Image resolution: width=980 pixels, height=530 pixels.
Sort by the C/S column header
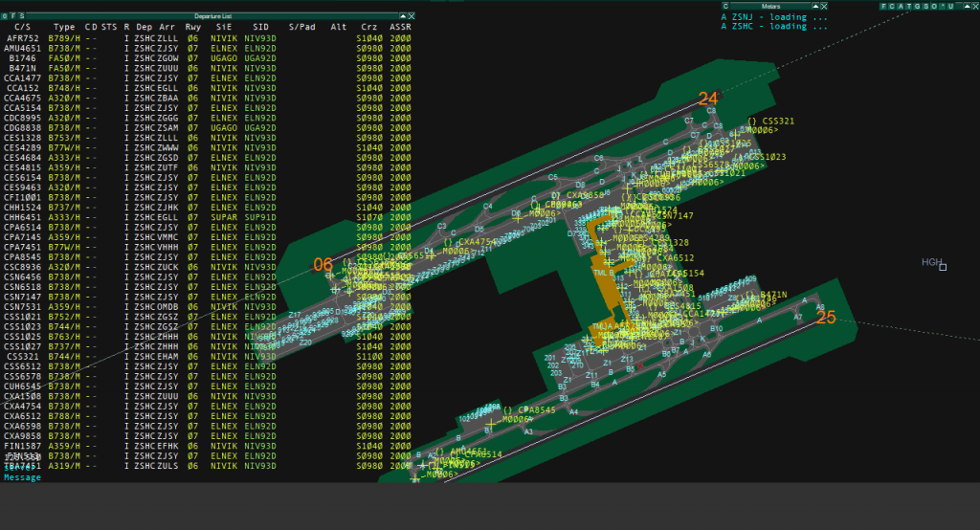click(21, 27)
